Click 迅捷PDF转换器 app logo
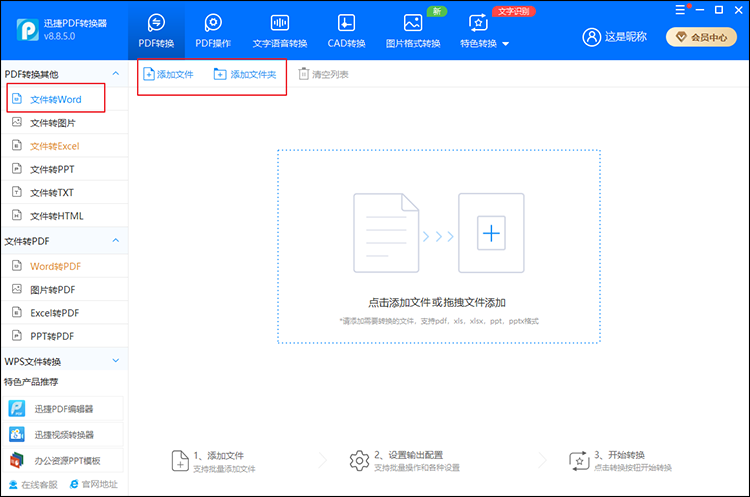750x497 pixels. point(28,30)
